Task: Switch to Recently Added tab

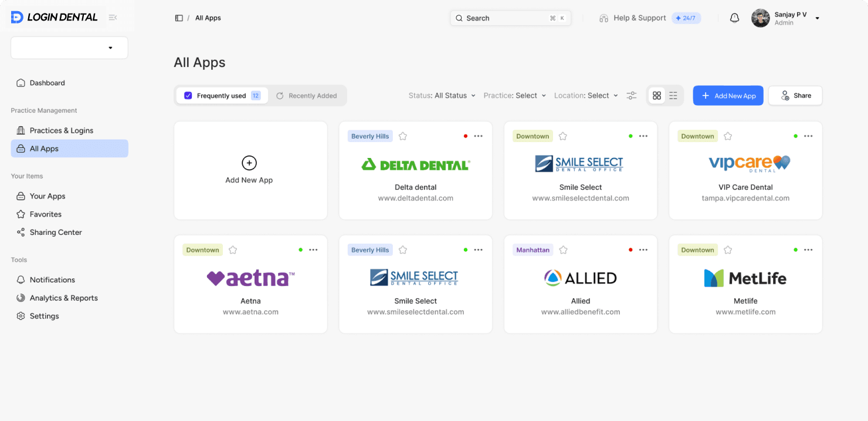Action: pos(307,96)
